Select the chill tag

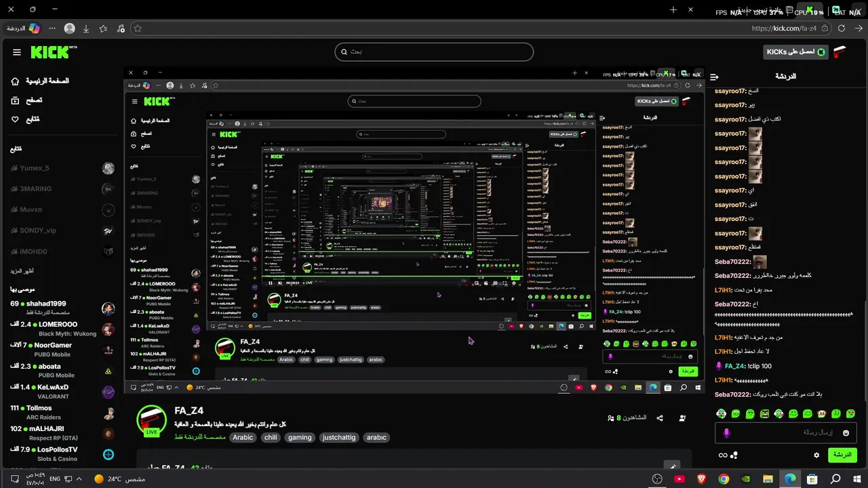[x=271, y=437]
